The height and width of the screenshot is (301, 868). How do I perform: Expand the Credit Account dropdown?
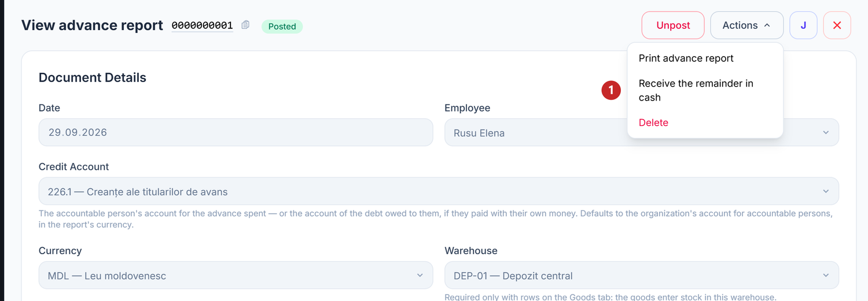[x=439, y=191]
